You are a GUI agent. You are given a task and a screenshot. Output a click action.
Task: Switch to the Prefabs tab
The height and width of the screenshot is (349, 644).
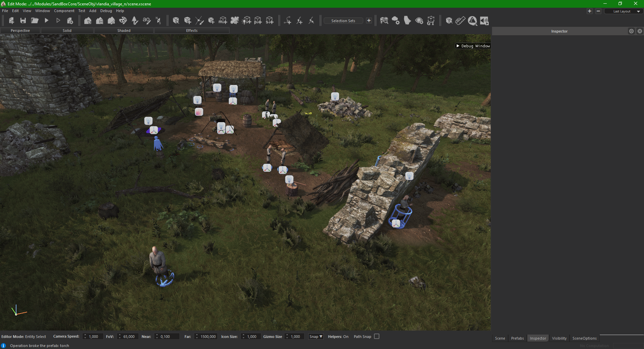point(517,338)
